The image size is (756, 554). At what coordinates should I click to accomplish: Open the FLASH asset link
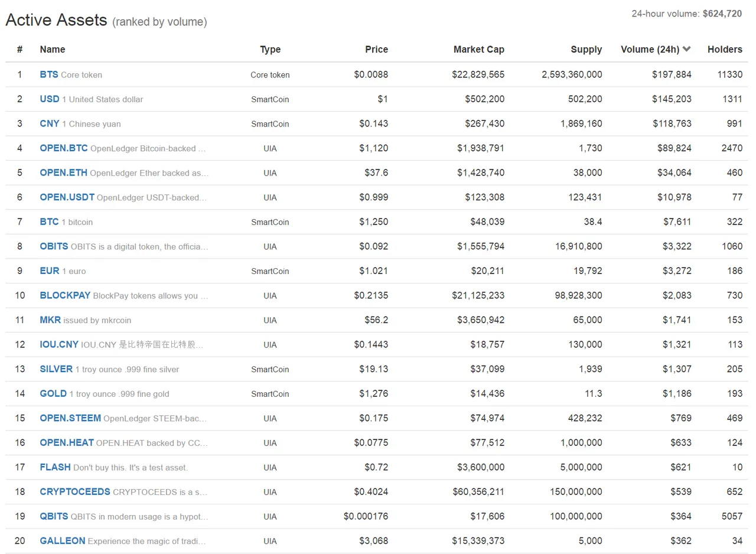(x=56, y=467)
